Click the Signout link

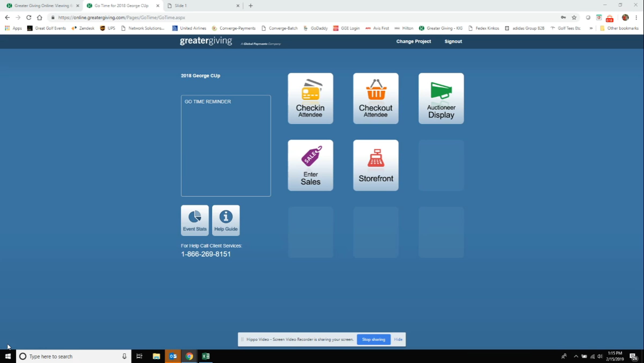453,41
